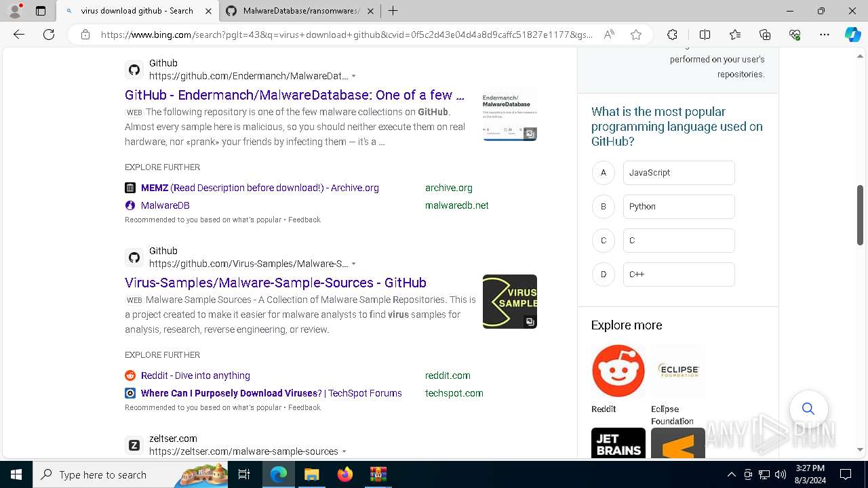Click Feedback under TechSpot recommendations
868x488 pixels.
304,407
